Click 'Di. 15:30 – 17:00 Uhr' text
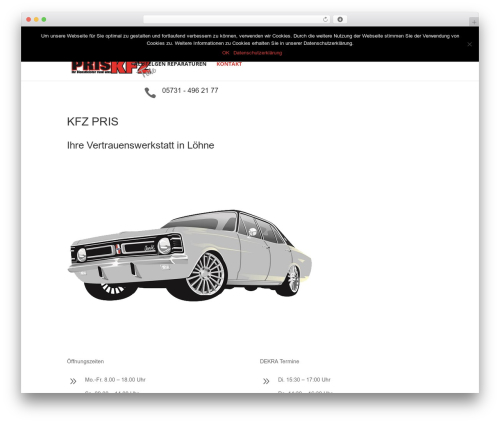Image resolution: width=500 pixels, height=423 pixels. 304,380
